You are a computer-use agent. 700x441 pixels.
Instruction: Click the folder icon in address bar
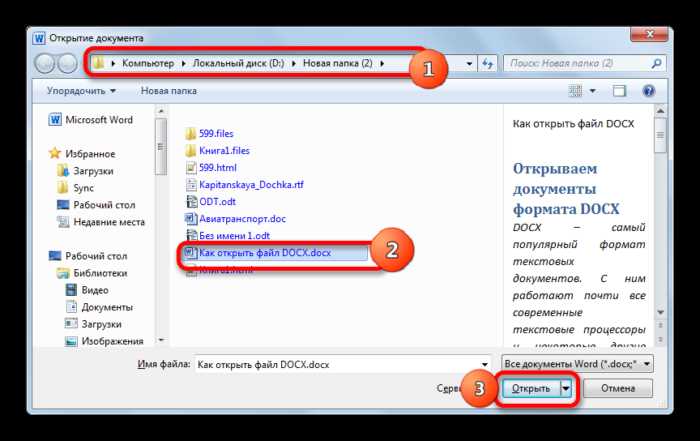[x=99, y=63]
